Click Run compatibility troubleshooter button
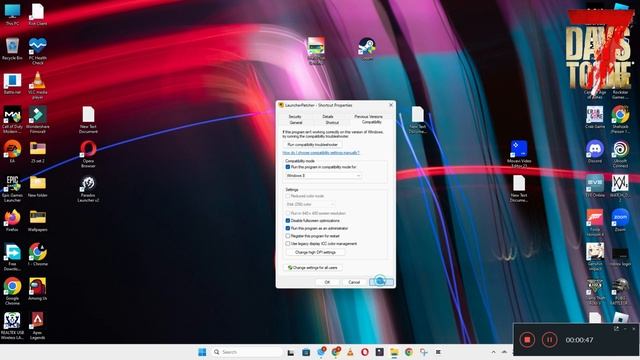640x360 pixels. click(313, 145)
